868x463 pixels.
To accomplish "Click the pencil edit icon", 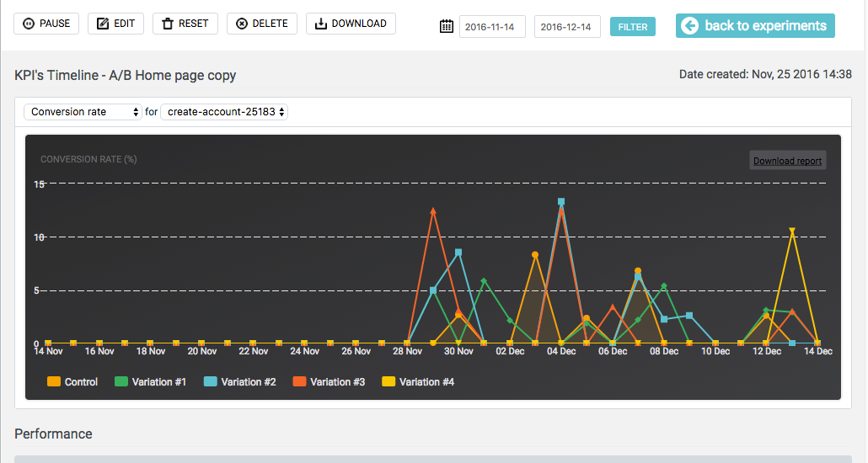I will coord(103,24).
